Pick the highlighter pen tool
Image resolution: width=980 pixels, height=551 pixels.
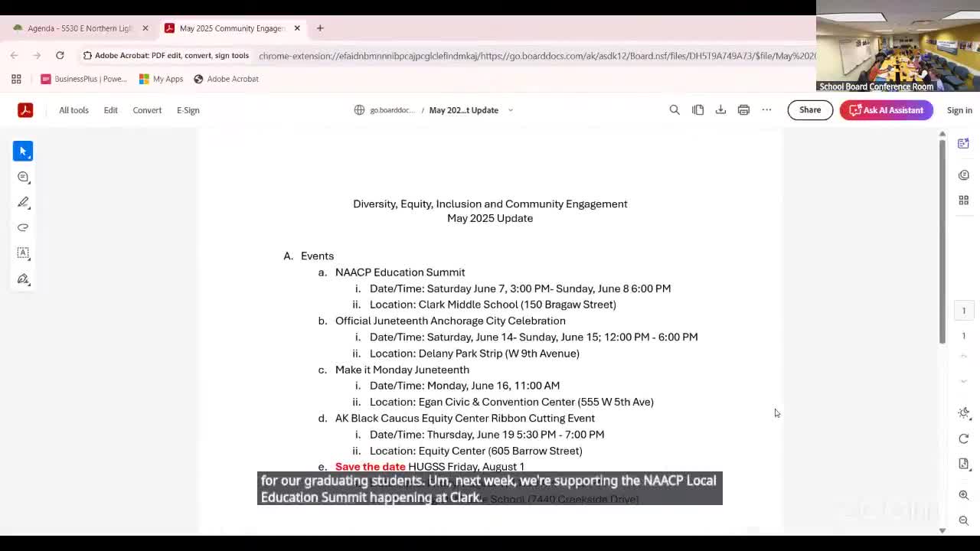pyautogui.click(x=23, y=202)
